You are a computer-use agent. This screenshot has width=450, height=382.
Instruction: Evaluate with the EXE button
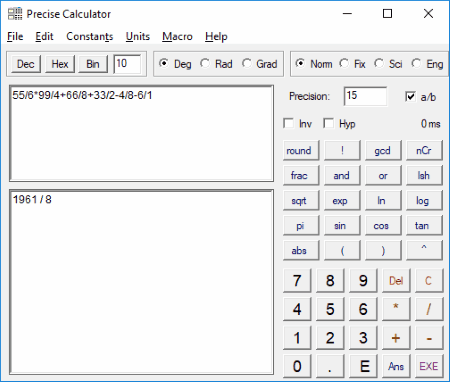pyautogui.click(x=429, y=366)
